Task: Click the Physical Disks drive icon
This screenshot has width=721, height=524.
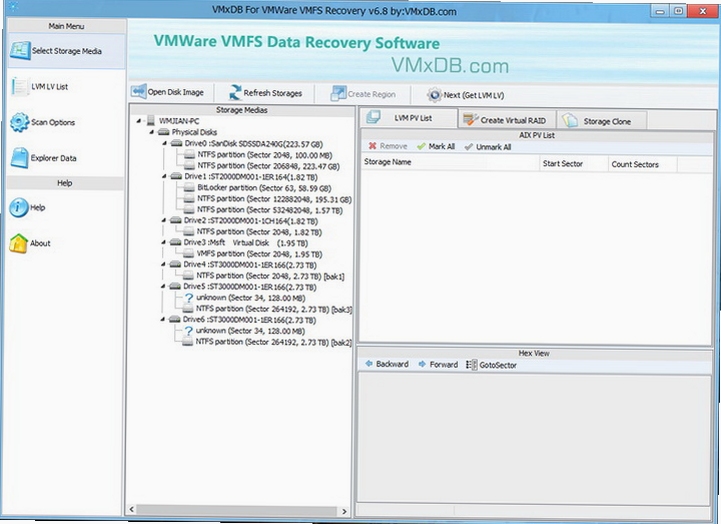Action: pos(164,132)
